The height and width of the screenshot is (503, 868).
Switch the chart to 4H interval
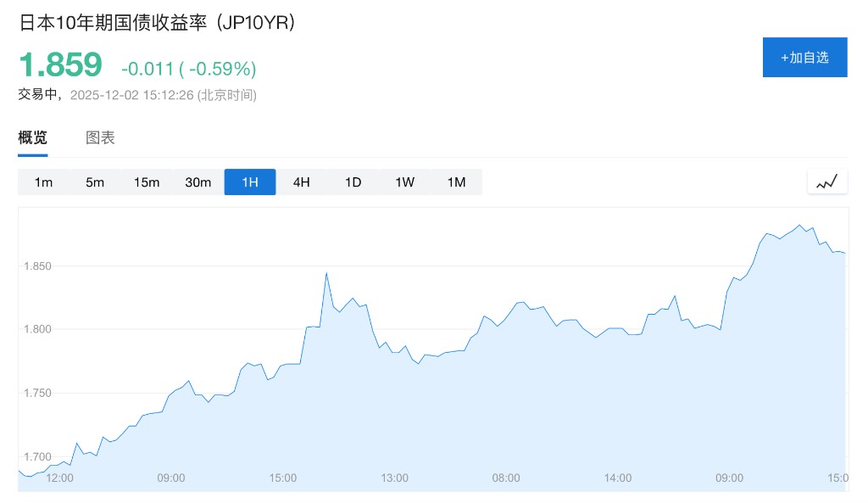coord(302,182)
